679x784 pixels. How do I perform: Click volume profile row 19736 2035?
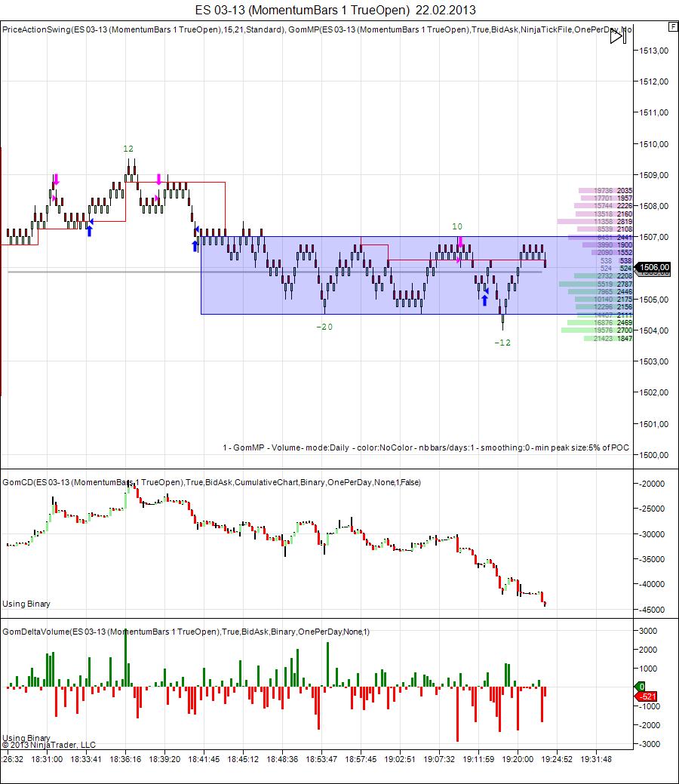coord(606,190)
